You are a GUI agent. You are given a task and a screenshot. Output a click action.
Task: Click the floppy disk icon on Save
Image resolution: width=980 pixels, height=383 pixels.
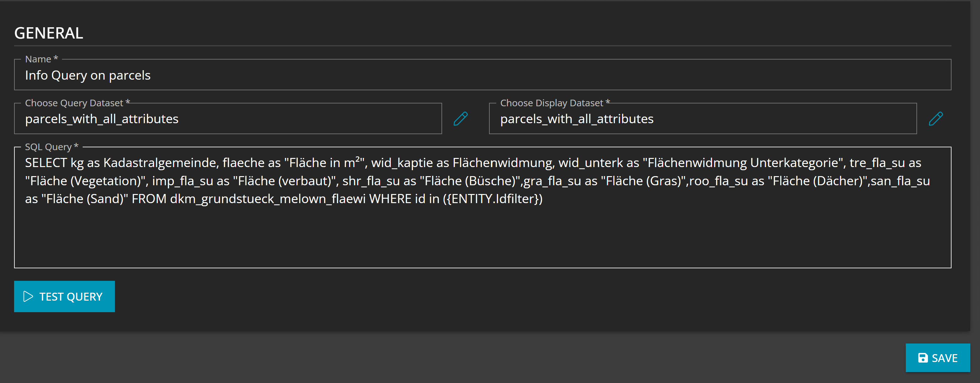pyautogui.click(x=923, y=358)
